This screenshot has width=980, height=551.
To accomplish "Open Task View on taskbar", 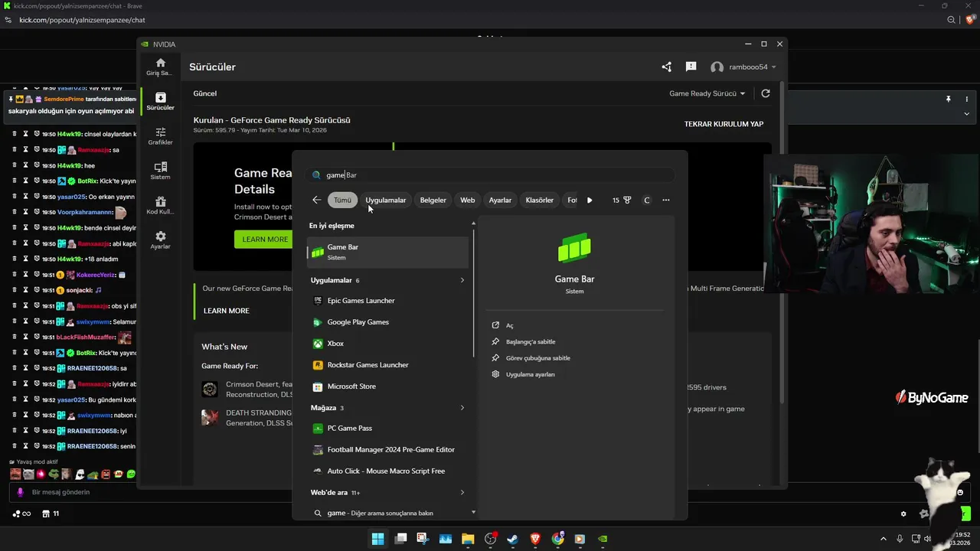I will click(400, 539).
